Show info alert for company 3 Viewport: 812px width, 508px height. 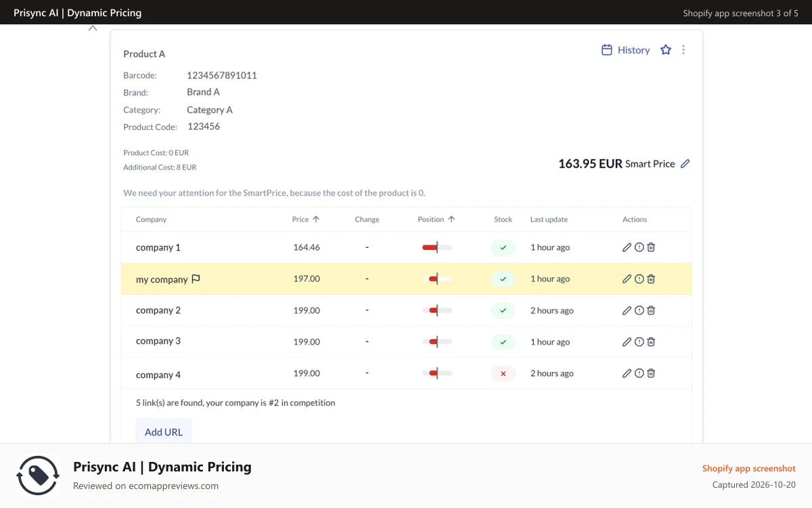click(x=639, y=342)
